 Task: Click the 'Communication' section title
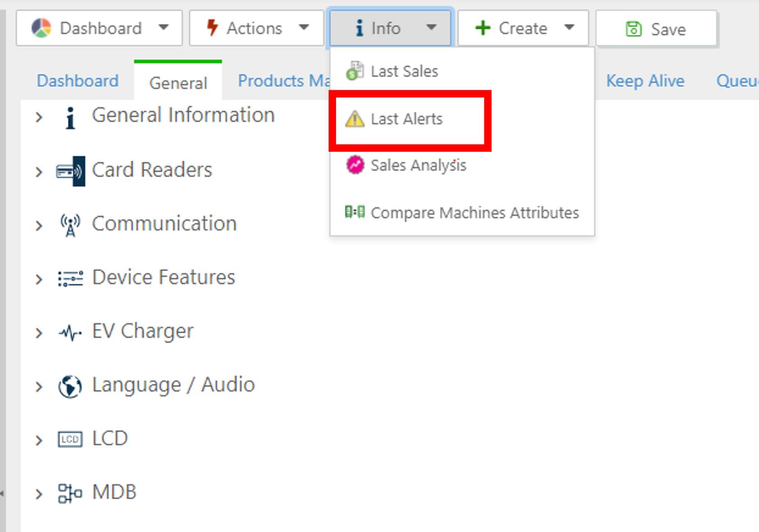[x=164, y=224]
